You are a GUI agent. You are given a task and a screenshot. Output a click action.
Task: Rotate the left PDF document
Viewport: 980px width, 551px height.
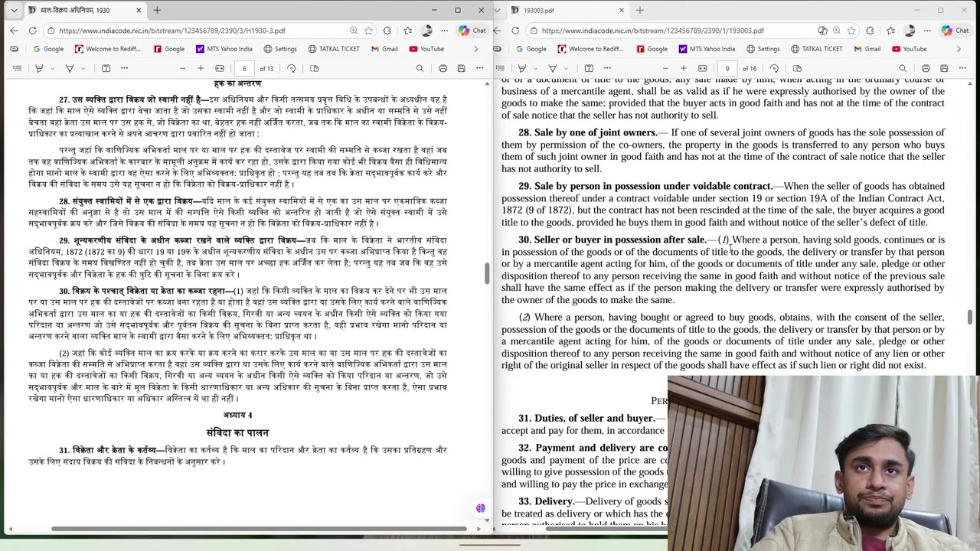(x=291, y=68)
